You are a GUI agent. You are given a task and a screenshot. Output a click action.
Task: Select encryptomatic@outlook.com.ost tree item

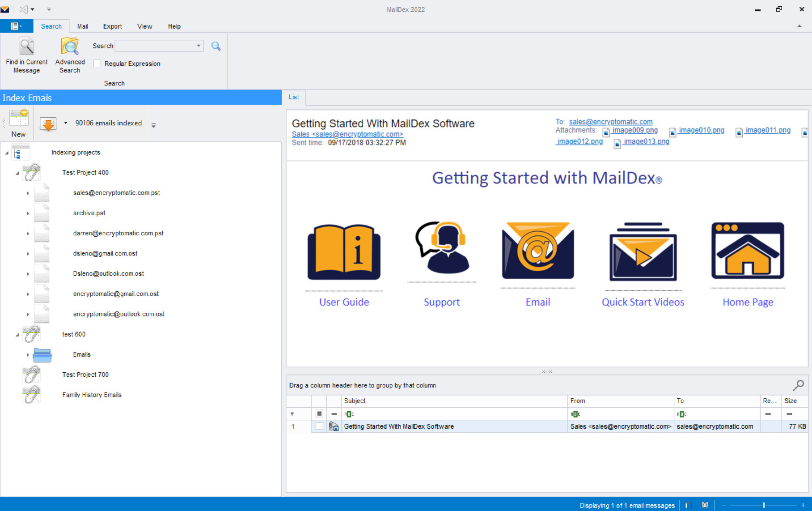click(119, 314)
